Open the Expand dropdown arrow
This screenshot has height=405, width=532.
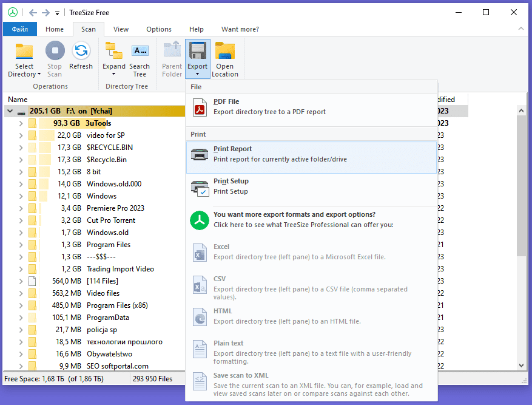(113, 74)
